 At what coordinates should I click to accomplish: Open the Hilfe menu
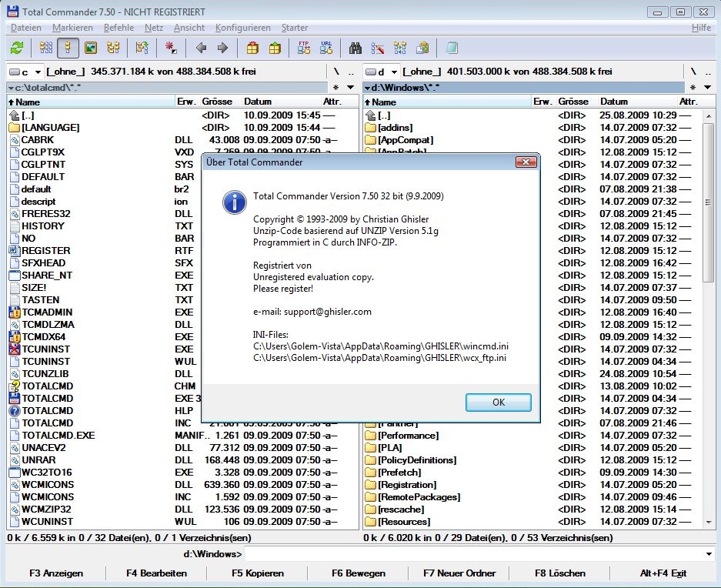pos(701,28)
